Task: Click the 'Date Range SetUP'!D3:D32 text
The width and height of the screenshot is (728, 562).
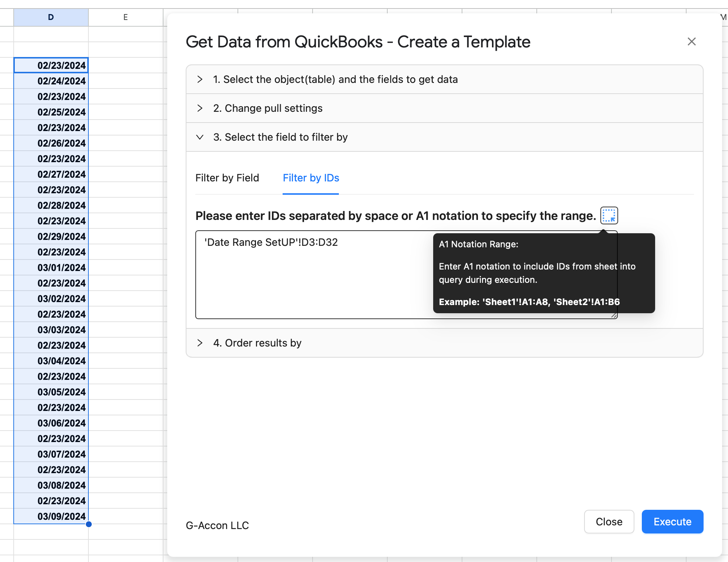Action: 271,242
